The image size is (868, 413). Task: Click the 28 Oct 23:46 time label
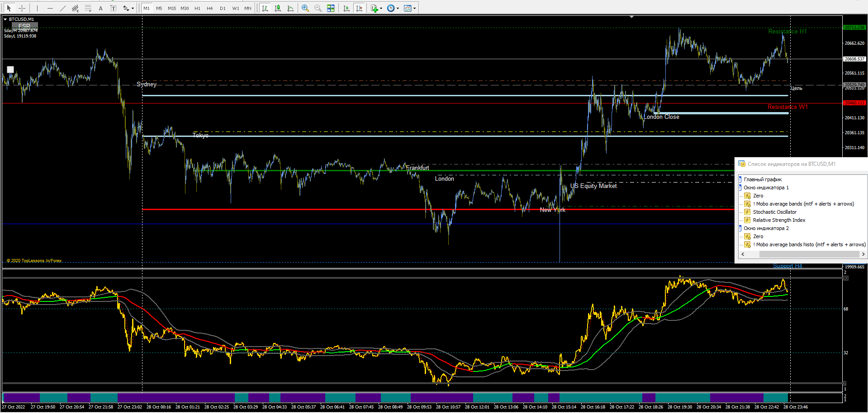(796, 407)
